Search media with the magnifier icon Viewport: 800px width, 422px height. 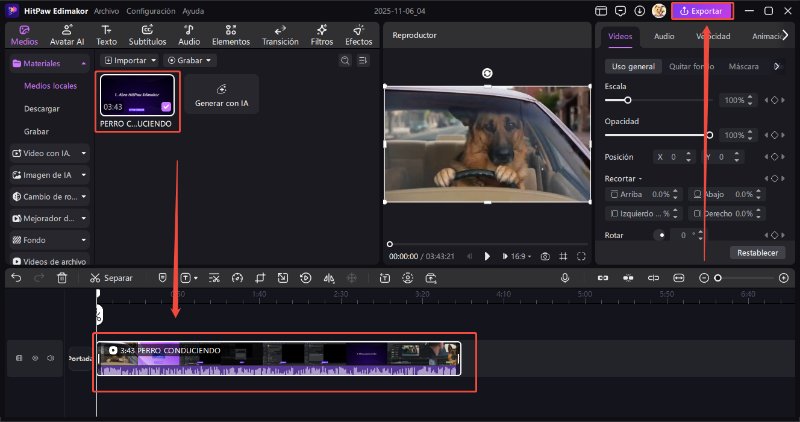coord(345,60)
